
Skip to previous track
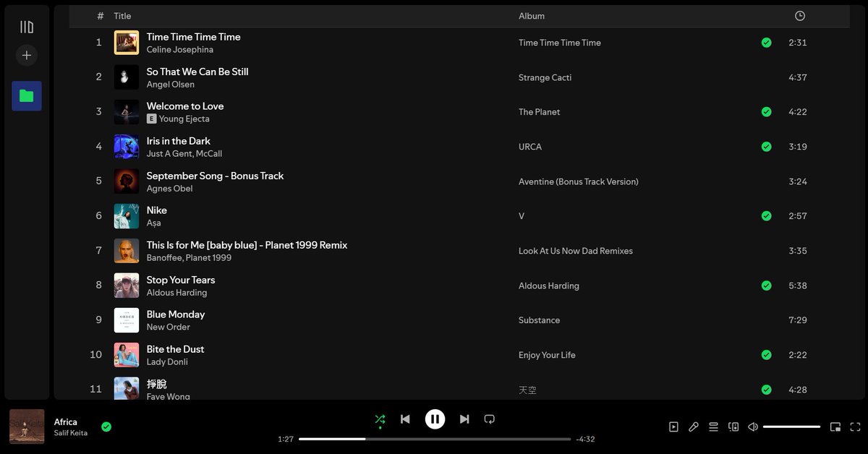pyautogui.click(x=405, y=419)
